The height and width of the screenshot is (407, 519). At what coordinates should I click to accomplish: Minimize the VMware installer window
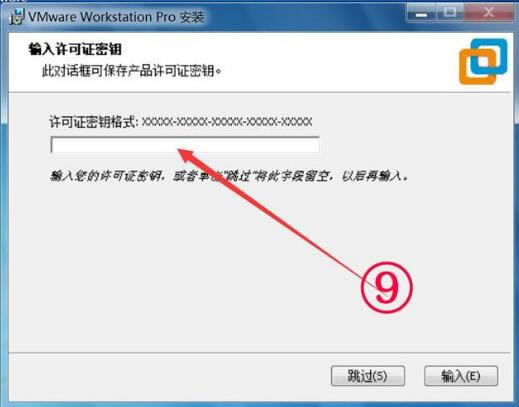pyautogui.click(x=421, y=13)
